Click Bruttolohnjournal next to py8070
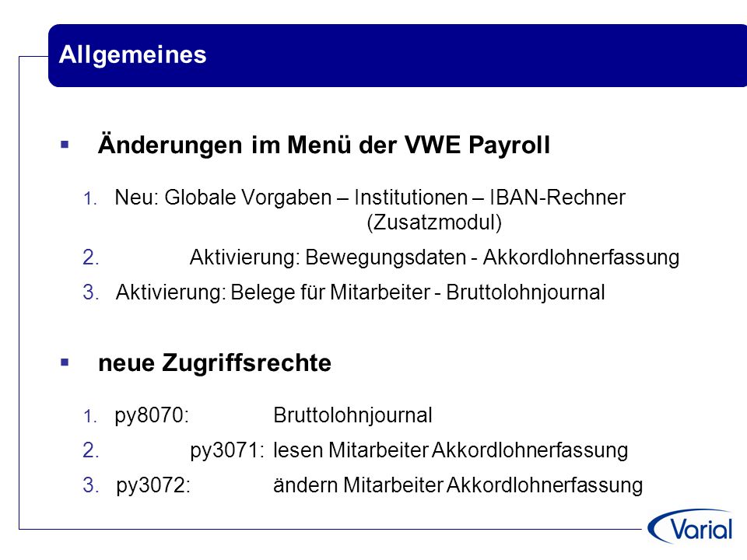 pos(352,415)
